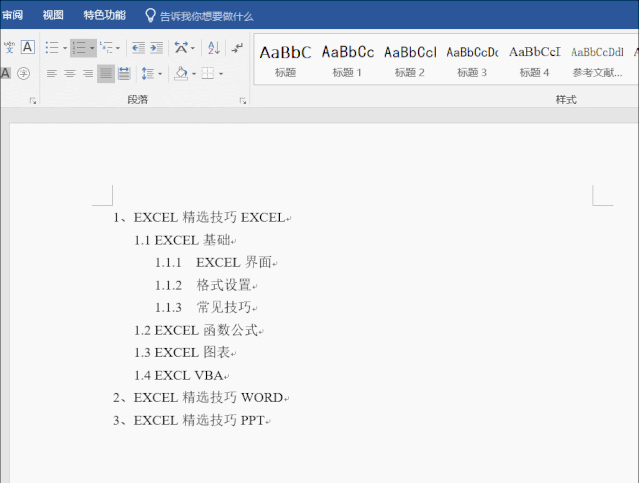Apply paragraph shading fill bucket
639x483 pixels.
pos(181,74)
